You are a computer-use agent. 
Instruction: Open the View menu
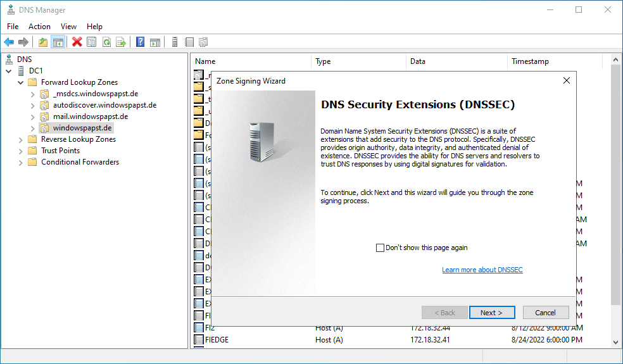point(68,27)
